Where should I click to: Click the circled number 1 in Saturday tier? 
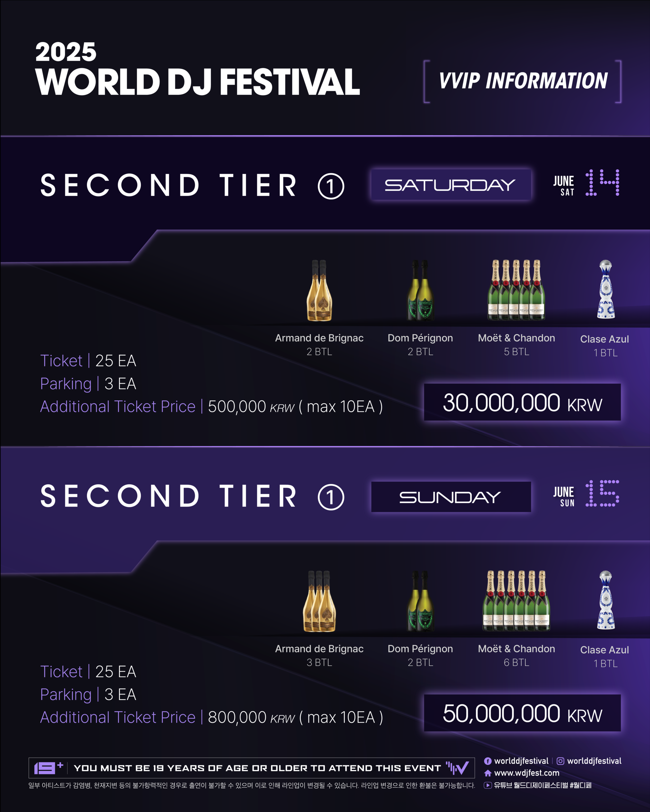331,186
